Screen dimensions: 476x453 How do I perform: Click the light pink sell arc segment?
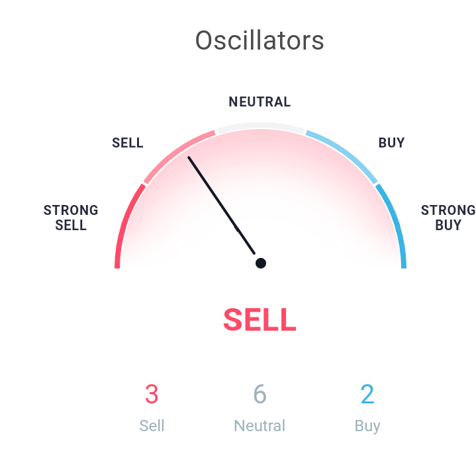click(176, 153)
